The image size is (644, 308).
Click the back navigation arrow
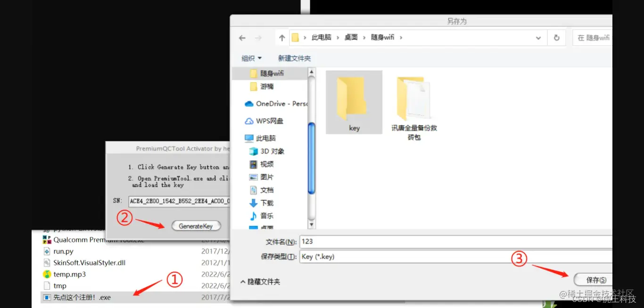[242, 37]
